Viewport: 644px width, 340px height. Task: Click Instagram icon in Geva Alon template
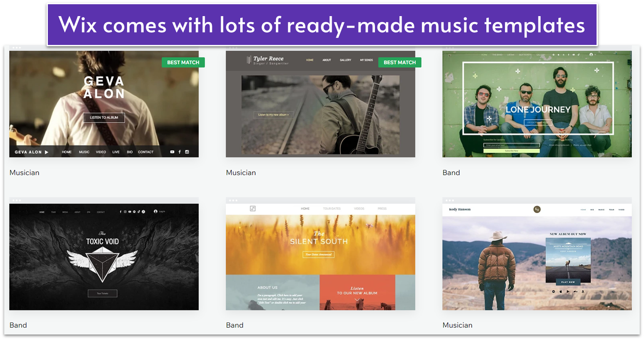187,152
